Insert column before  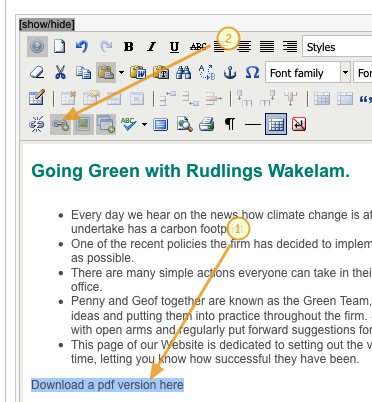(x=244, y=98)
